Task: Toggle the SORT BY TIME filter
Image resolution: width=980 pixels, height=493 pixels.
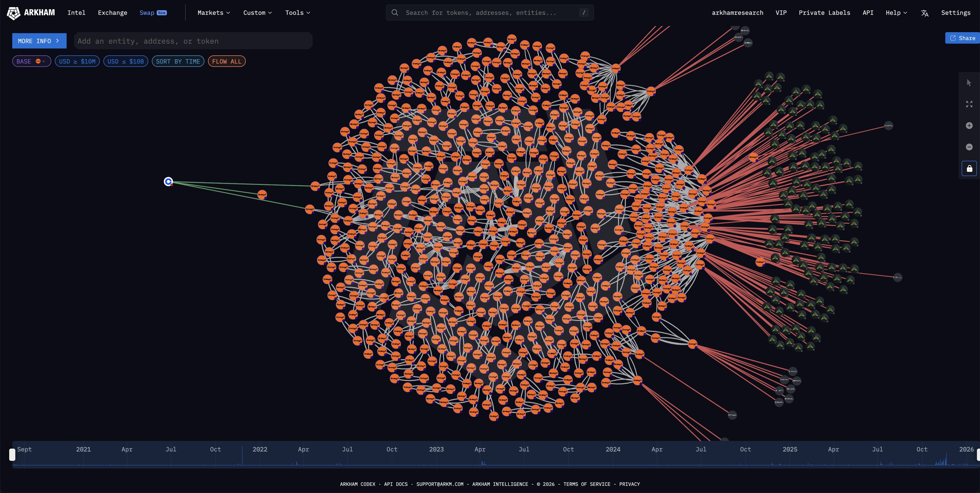Action: click(178, 61)
